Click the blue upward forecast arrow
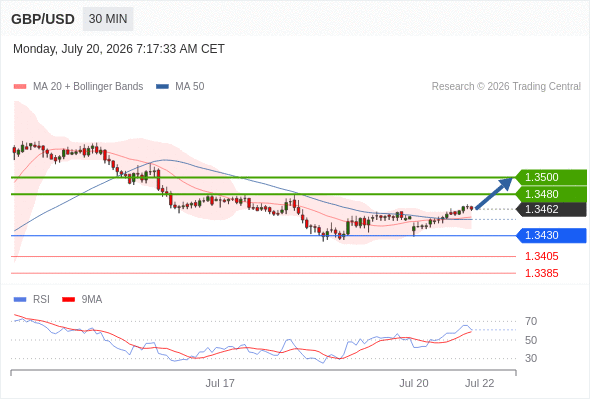The width and height of the screenshot is (590, 400). pyautogui.click(x=494, y=193)
